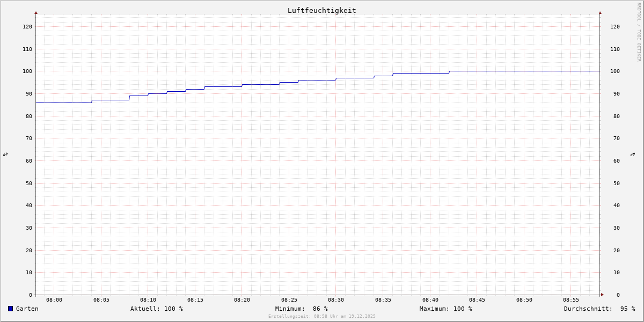The image size is (644, 322).
Task: Click the 0 label on left axis
Action: (x=30, y=295)
